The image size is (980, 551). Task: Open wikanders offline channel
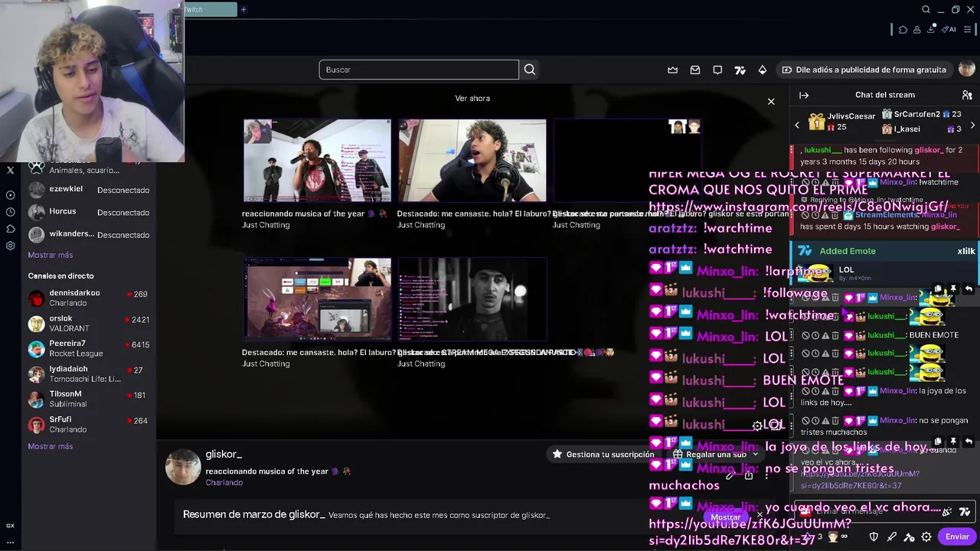(x=88, y=234)
